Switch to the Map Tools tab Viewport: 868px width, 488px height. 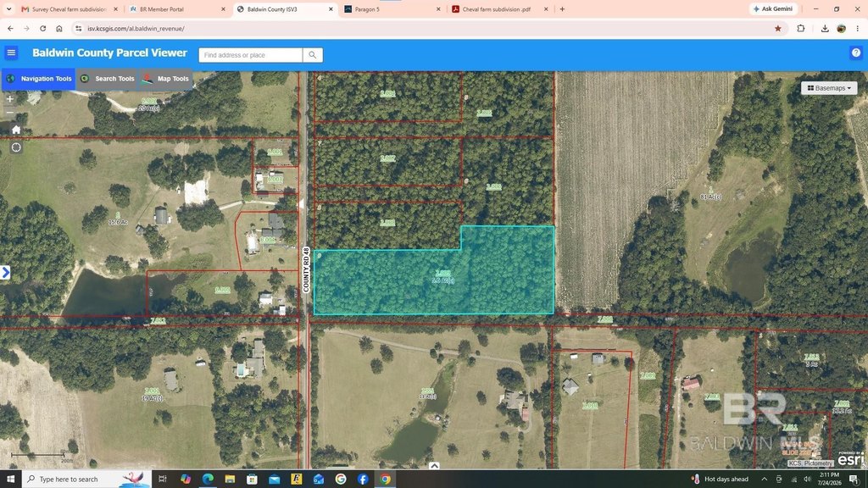(x=165, y=79)
